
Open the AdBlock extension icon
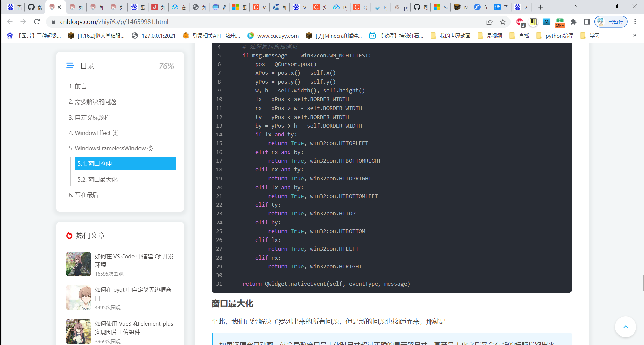tap(520, 22)
